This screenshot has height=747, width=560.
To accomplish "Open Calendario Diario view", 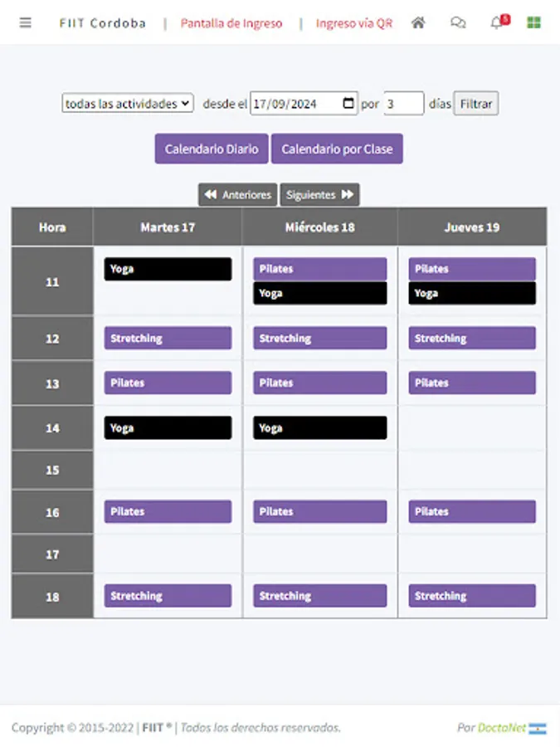I will point(211,149).
